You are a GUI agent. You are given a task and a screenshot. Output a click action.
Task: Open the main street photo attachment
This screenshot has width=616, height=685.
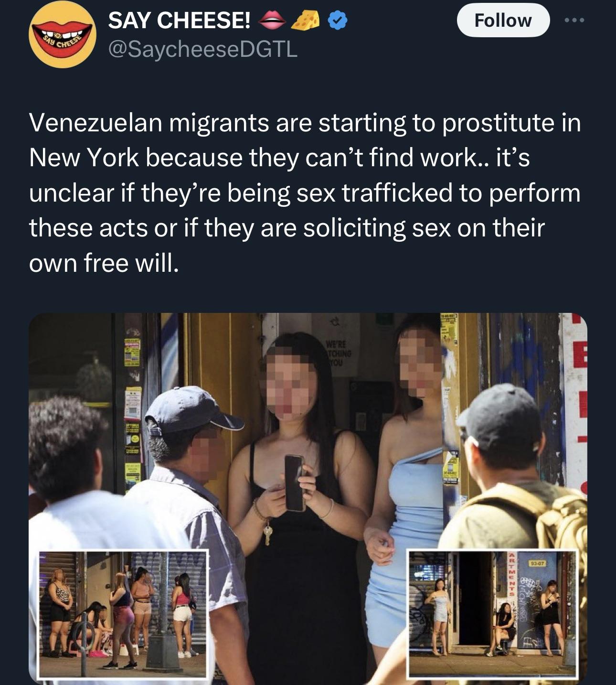click(x=308, y=499)
